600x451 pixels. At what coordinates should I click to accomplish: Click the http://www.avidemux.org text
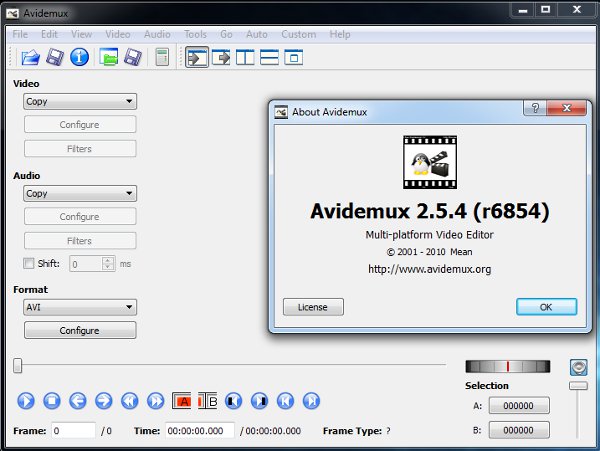coord(429,269)
